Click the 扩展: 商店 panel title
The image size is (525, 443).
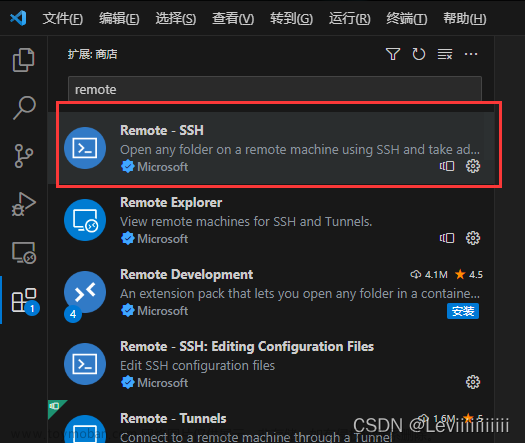[92, 54]
